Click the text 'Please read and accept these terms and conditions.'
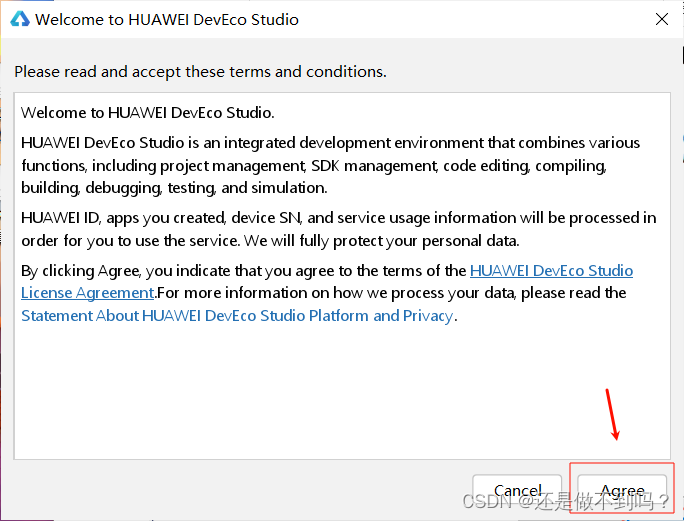The image size is (684, 521). pyautogui.click(x=200, y=72)
